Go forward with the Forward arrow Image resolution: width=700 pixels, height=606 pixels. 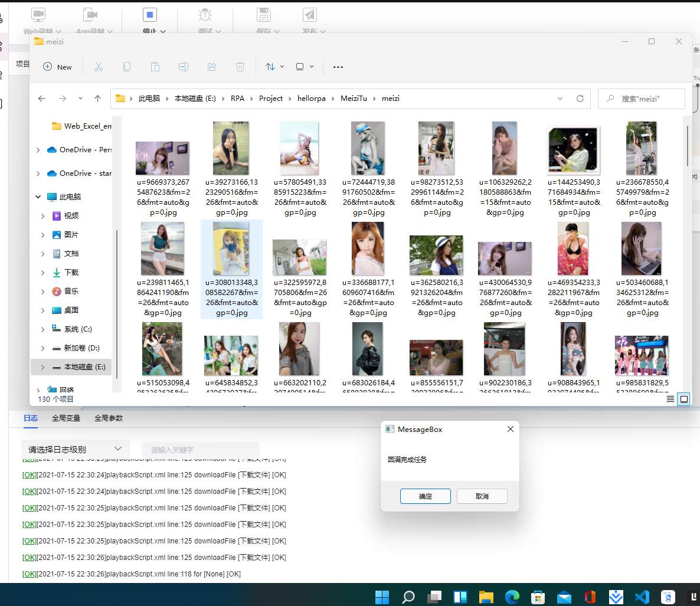63,99
